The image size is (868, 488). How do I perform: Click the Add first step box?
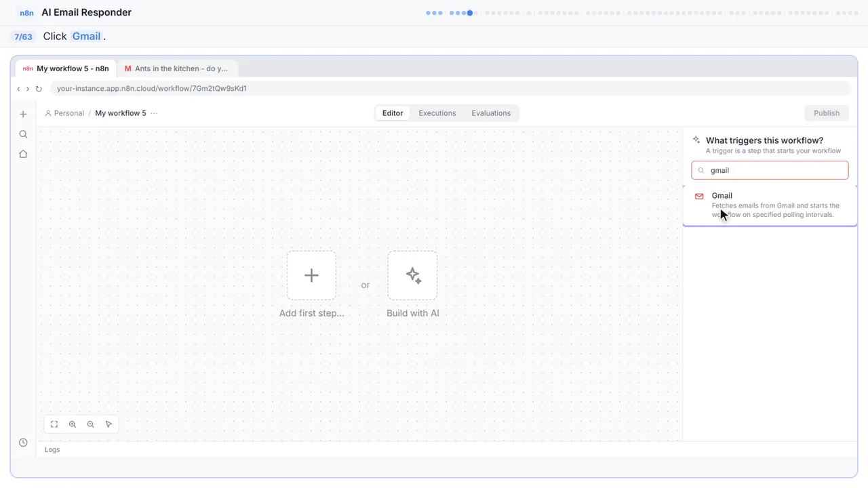pos(311,275)
